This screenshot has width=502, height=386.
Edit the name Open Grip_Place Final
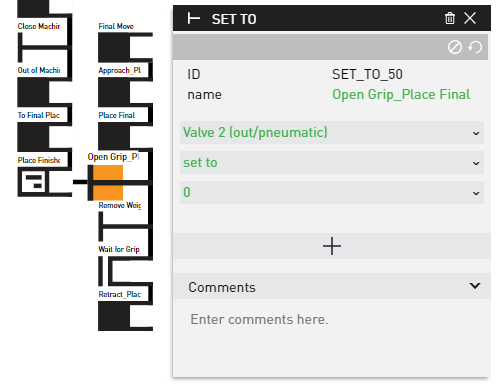(x=401, y=94)
